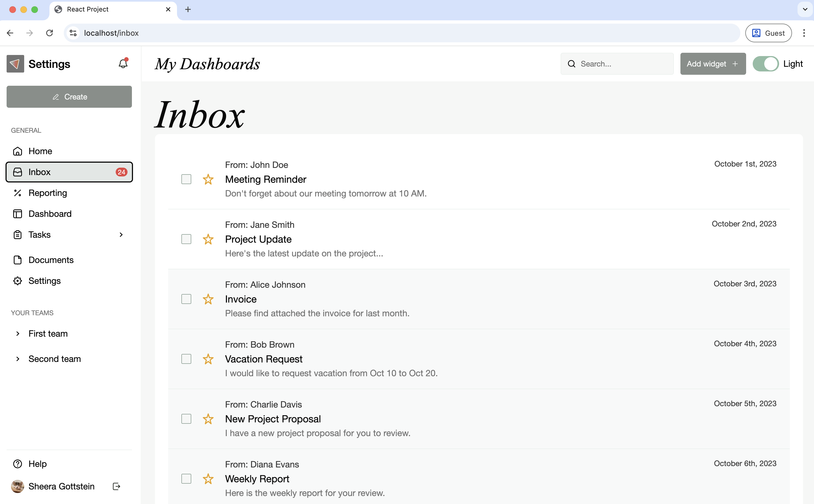Click the Add widget button

tap(713, 64)
